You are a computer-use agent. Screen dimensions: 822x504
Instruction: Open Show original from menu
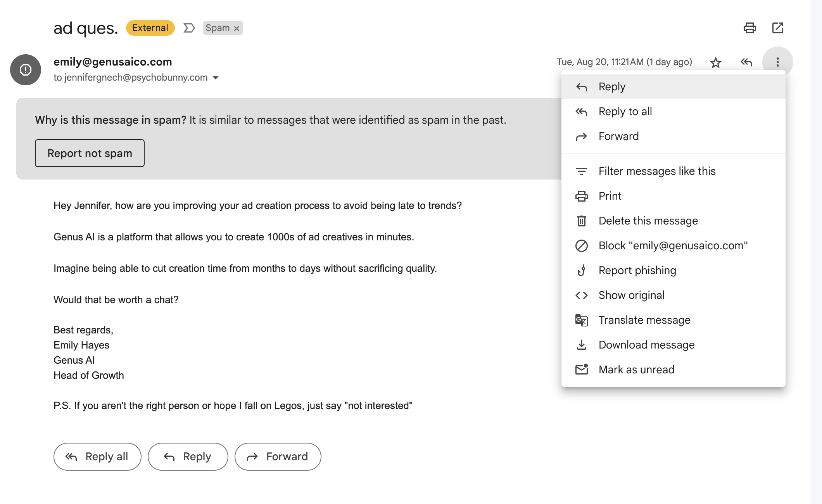631,295
